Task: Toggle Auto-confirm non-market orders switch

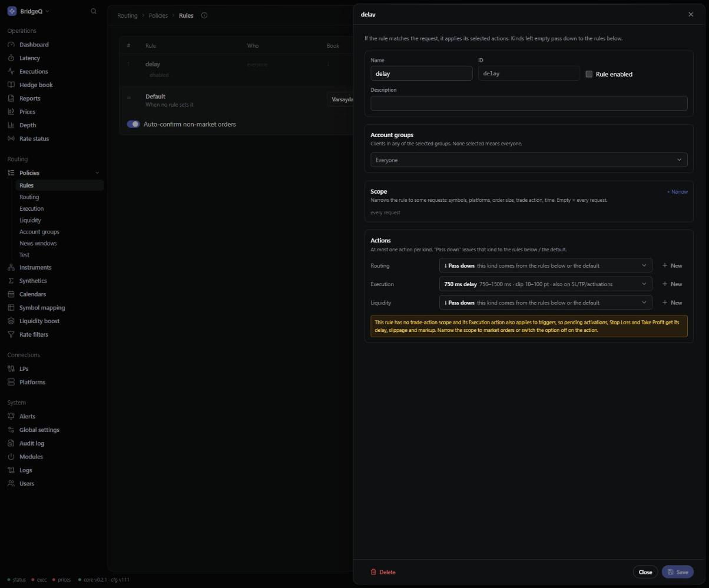Action: point(134,124)
